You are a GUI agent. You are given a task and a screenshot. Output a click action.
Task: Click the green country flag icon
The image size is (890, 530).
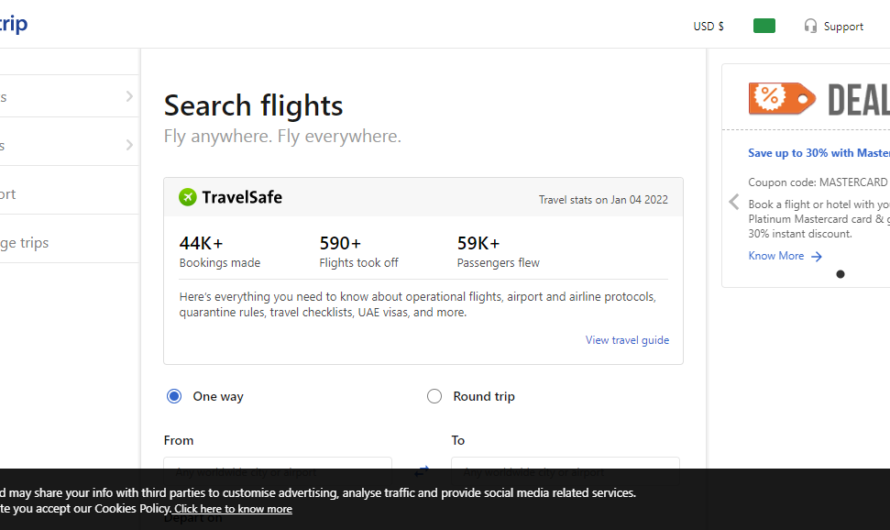point(764,26)
